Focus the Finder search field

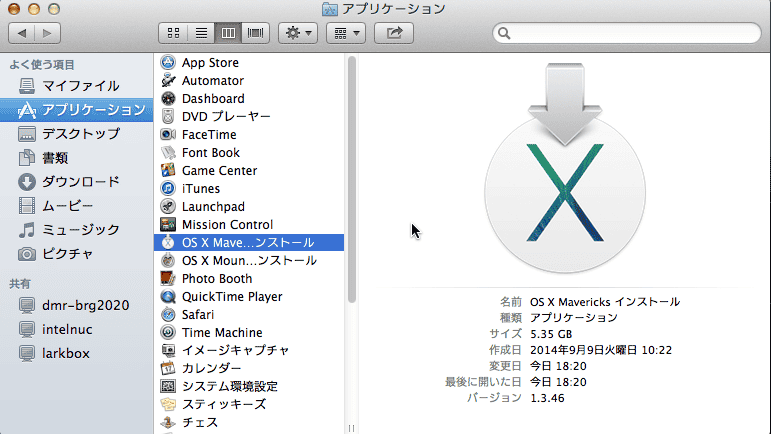click(626, 33)
